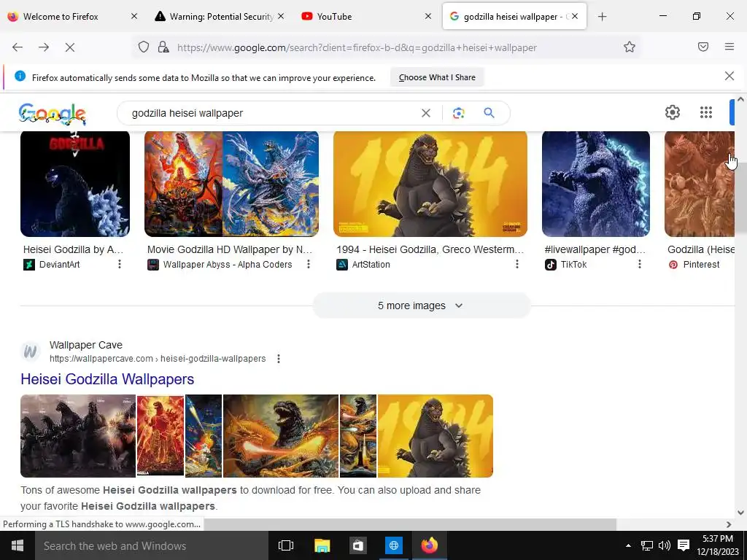Open 1994 Heisei Godzilla ArtStation title
This screenshot has height=560, width=747.
click(x=430, y=249)
